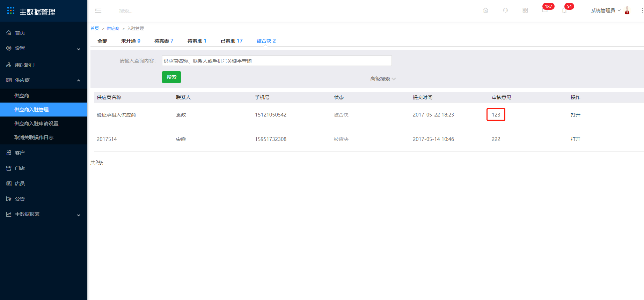Image resolution: width=644 pixels, height=300 pixels.
Task: Switch to the 未开通 0 tab
Action: [x=131, y=41]
